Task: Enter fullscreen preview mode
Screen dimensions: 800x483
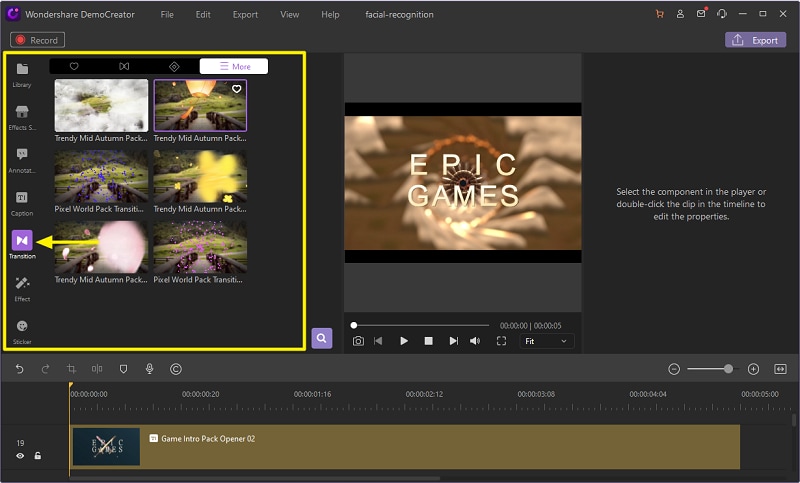Action: [501, 341]
